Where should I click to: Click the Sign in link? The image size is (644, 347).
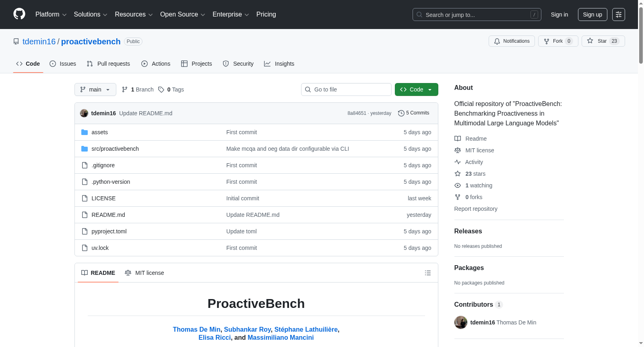[x=559, y=15]
